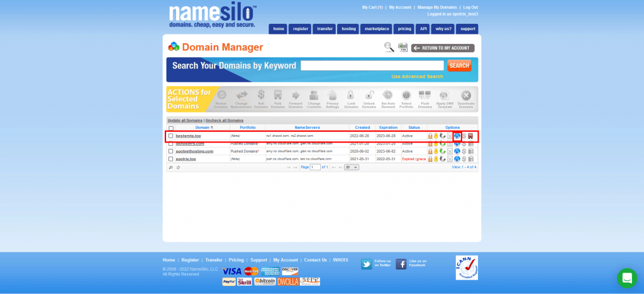Sort the table by the Domain column

coord(203,128)
